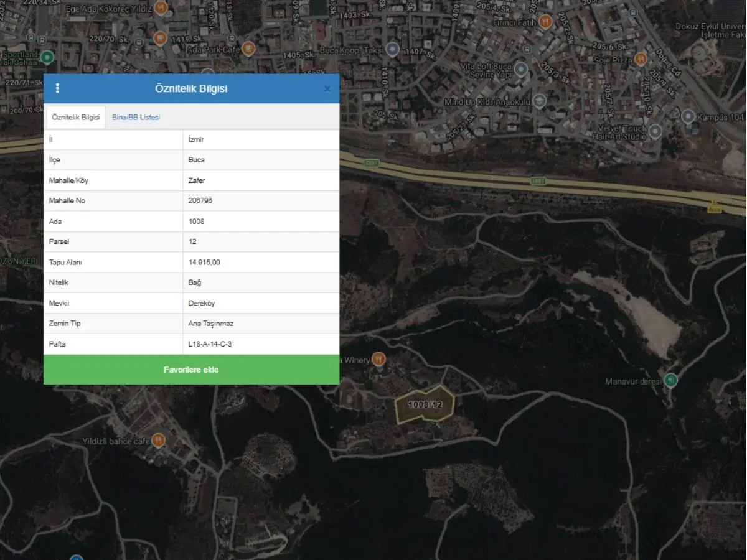This screenshot has width=747, height=560.
Task: Click the Sojo Pizza map pin
Action: [x=641, y=59]
